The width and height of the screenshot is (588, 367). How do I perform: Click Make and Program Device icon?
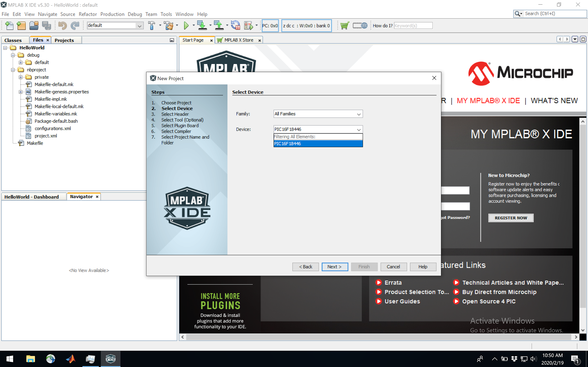coord(202,25)
